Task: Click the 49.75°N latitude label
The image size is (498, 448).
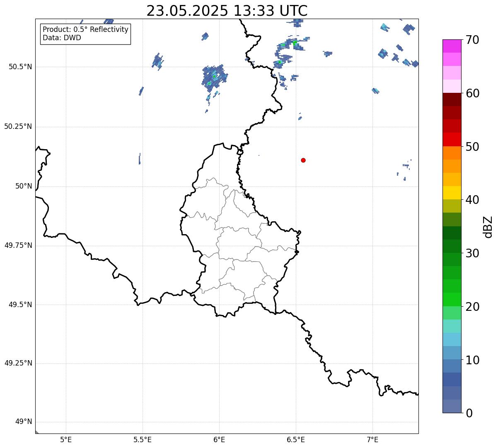Action: click(x=18, y=245)
